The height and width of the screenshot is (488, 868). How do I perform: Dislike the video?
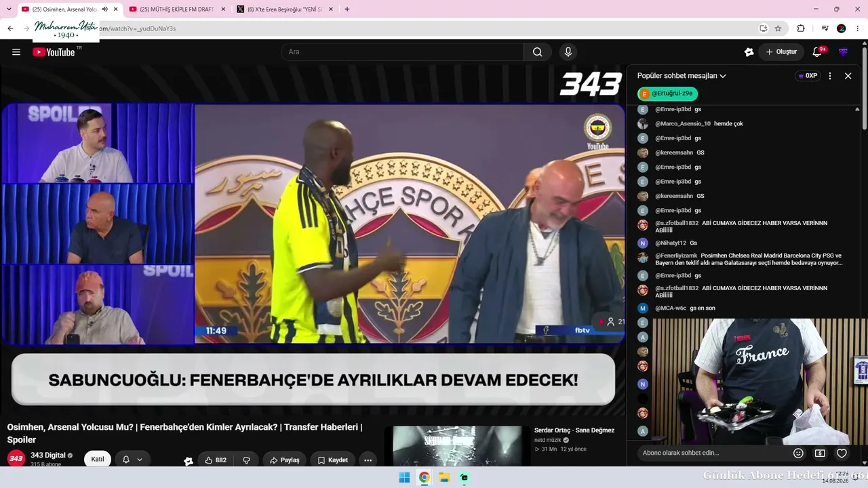(247, 460)
